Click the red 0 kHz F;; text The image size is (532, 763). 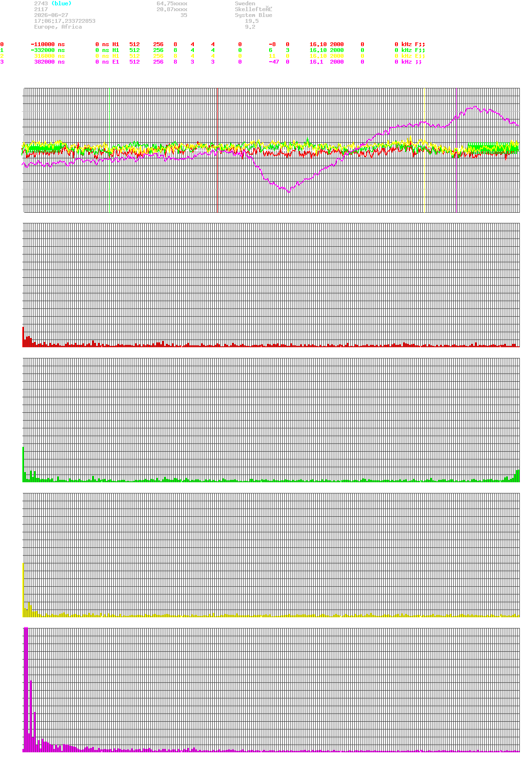410,44
